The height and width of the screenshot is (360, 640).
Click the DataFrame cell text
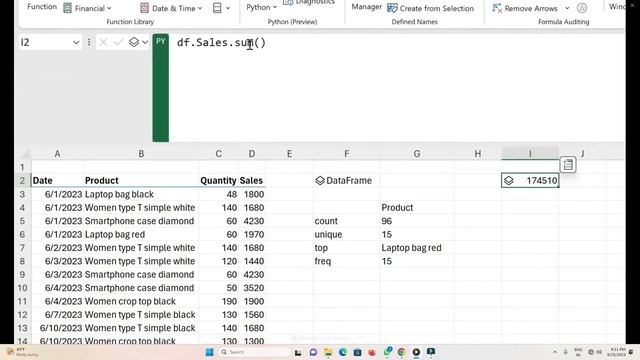coord(349,180)
